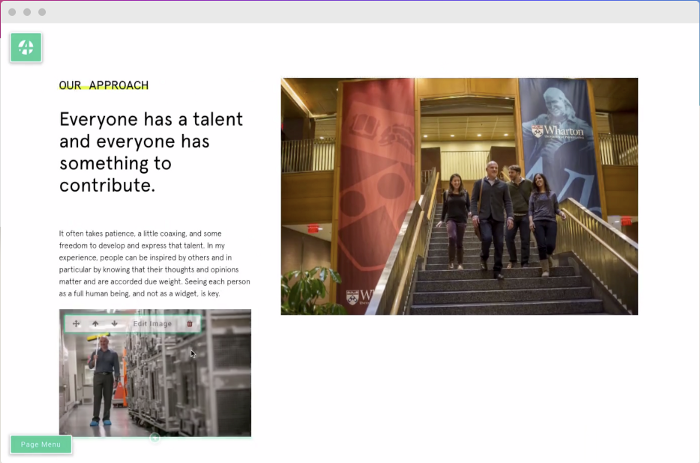Close the window with the first titlebar dot
The width and height of the screenshot is (700, 463).
(x=13, y=12)
